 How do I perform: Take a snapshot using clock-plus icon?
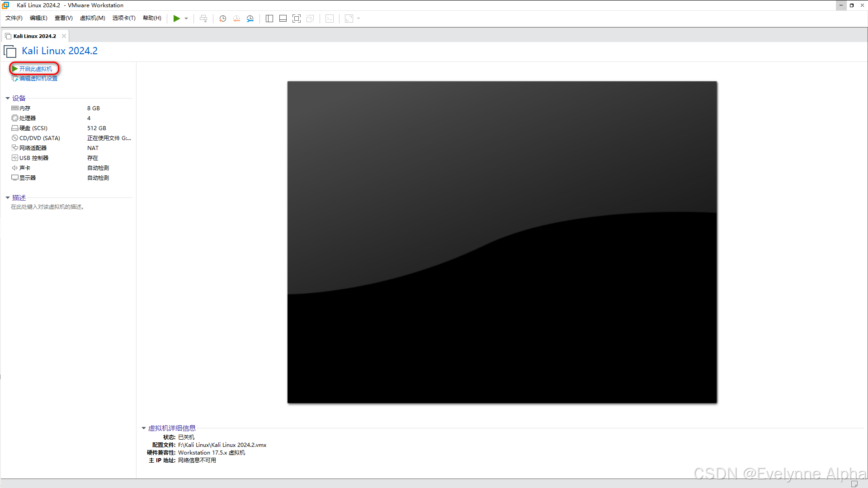coord(223,19)
